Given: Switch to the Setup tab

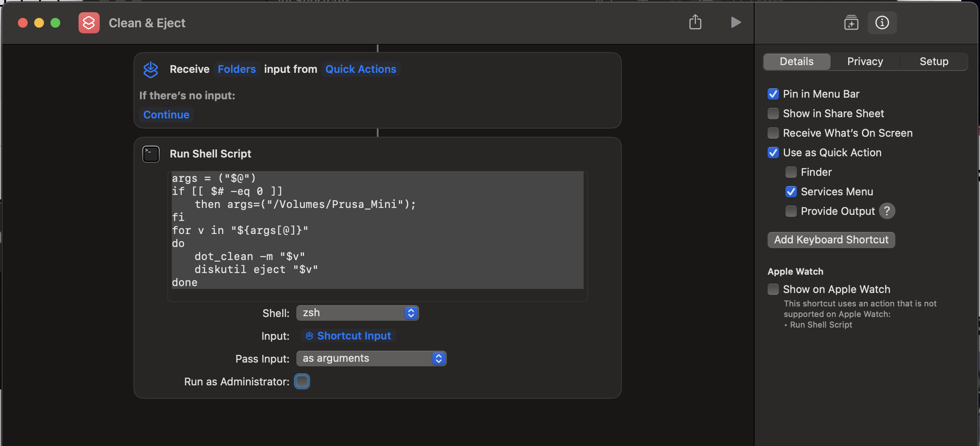Looking at the screenshot, I should pyautogui.click(x=934, y=61).
